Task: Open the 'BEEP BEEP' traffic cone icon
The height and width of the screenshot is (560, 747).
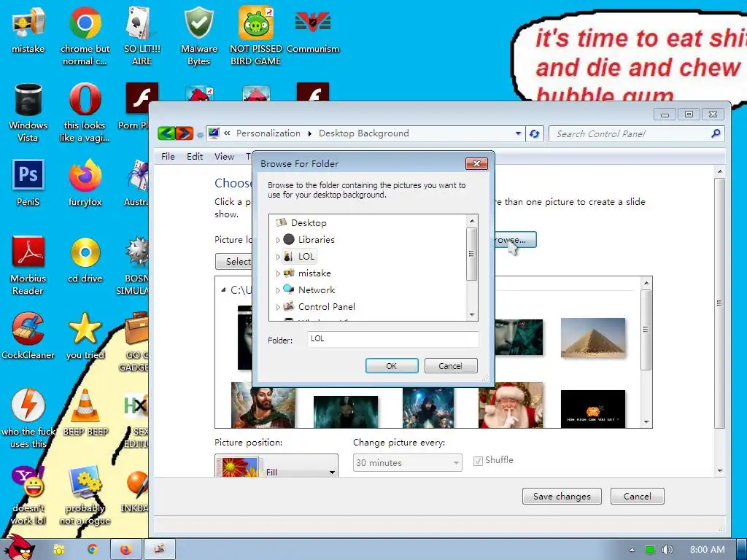Action: (85, 405)
